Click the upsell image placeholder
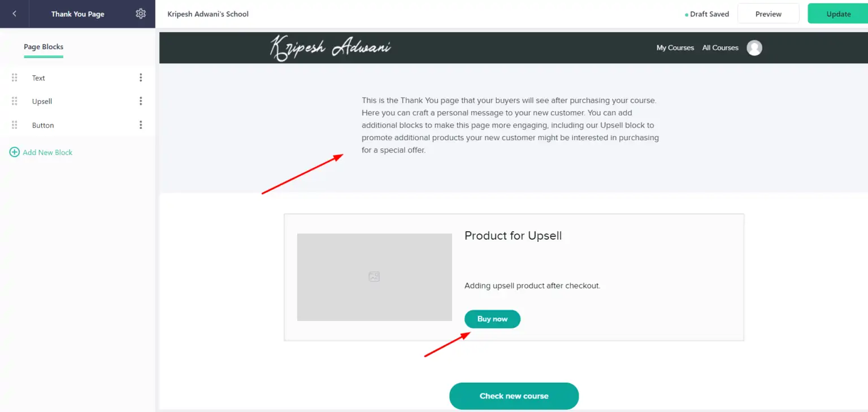Image resolution: width=868 pixels, height=412 pixels. 374,277
